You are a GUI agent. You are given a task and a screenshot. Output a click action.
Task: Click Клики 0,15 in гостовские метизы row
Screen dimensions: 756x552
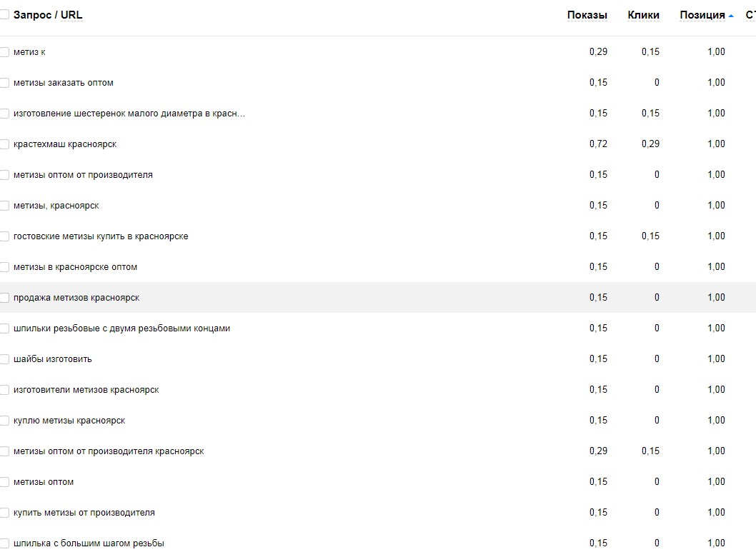coord(650,236)
